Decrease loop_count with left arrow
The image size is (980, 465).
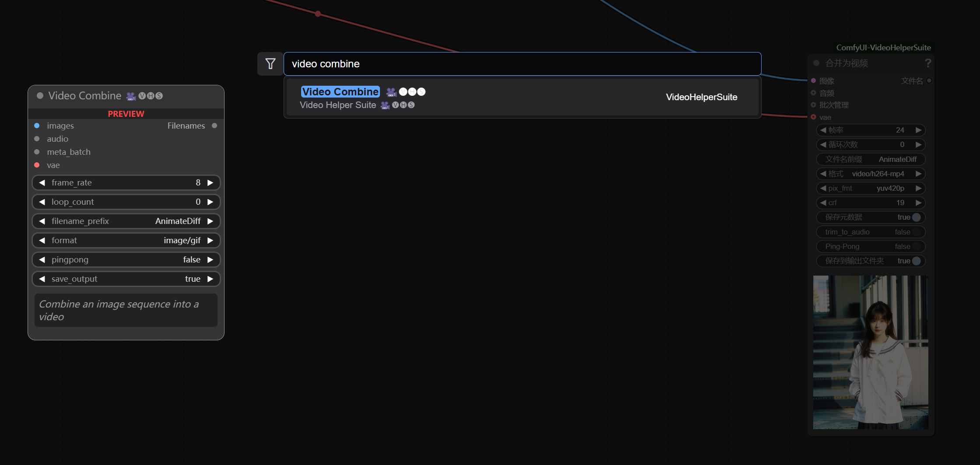point(42,202)
